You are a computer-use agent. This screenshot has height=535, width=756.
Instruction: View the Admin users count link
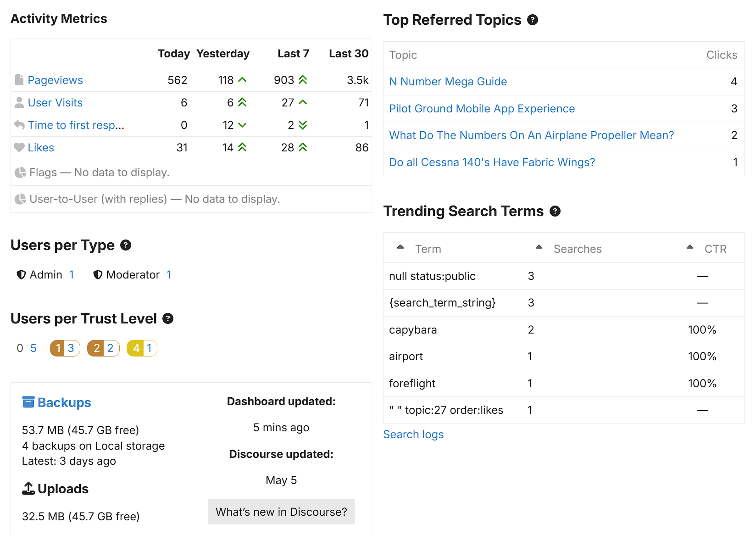click(x=72, y=275)
